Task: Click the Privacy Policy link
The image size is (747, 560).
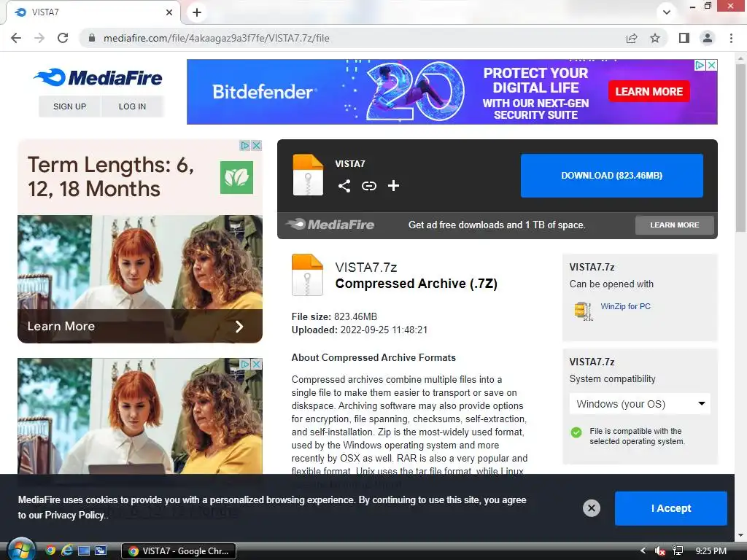Action: coord(74,516)
